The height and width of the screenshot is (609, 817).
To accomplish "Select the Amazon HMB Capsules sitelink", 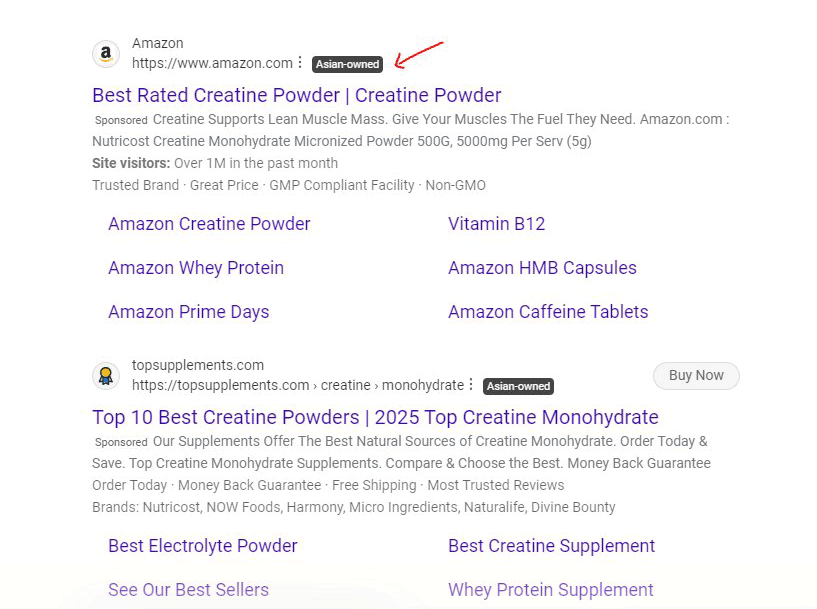I will tap(542, 268).
